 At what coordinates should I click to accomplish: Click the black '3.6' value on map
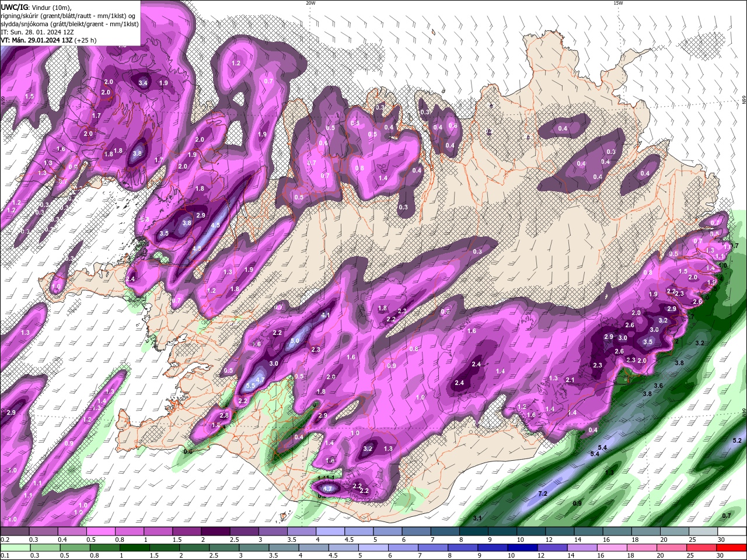(658, 386)
